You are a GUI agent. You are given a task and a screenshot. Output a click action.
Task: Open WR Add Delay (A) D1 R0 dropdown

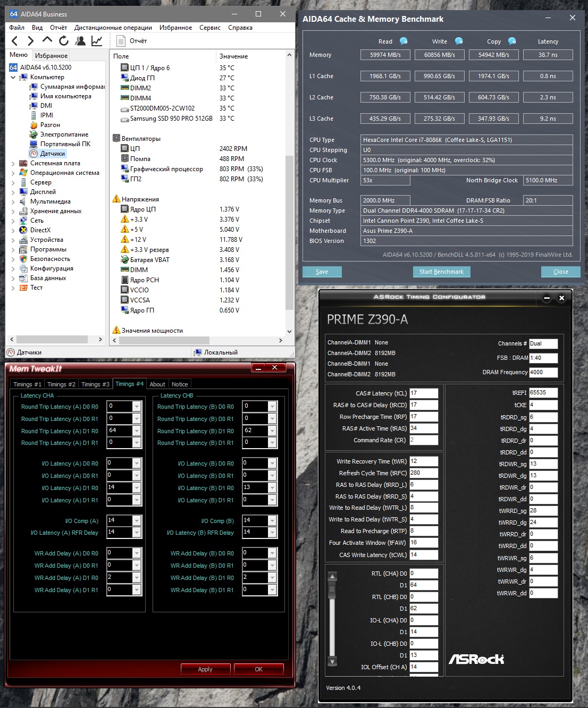pos(137,578)
